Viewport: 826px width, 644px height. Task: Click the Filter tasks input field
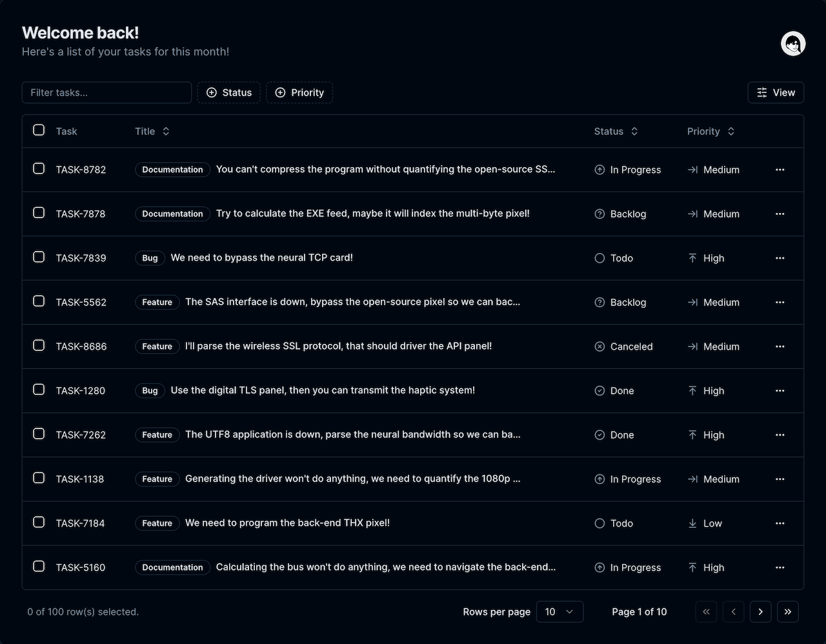(106, 92)
